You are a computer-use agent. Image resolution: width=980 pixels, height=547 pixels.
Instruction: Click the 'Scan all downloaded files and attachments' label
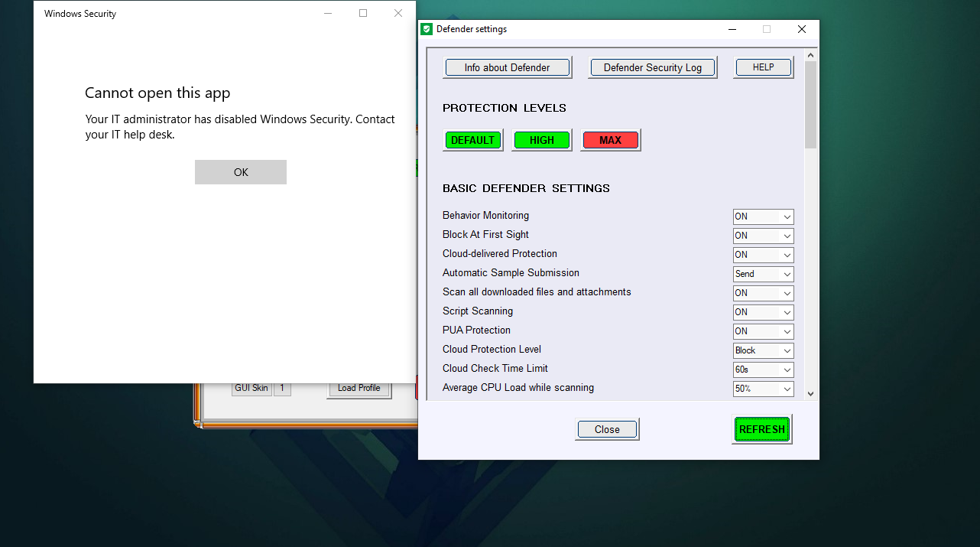(x=537, y=292)
